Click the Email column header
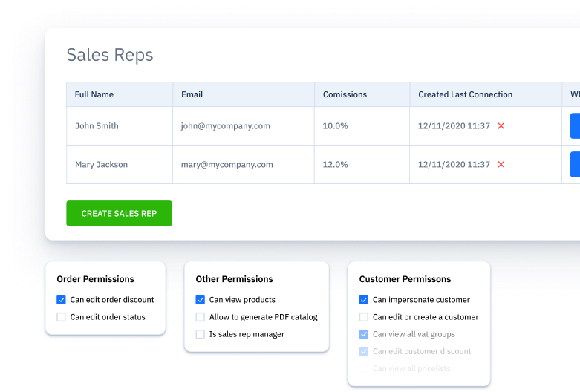The height and width of the screenshot is (392, 580). click(x=192, y=94)
